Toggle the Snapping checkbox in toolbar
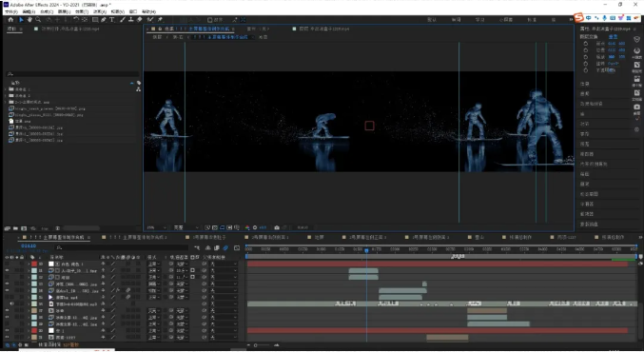The width and height of the screenshot is (644, 352). tap(210, 20)
